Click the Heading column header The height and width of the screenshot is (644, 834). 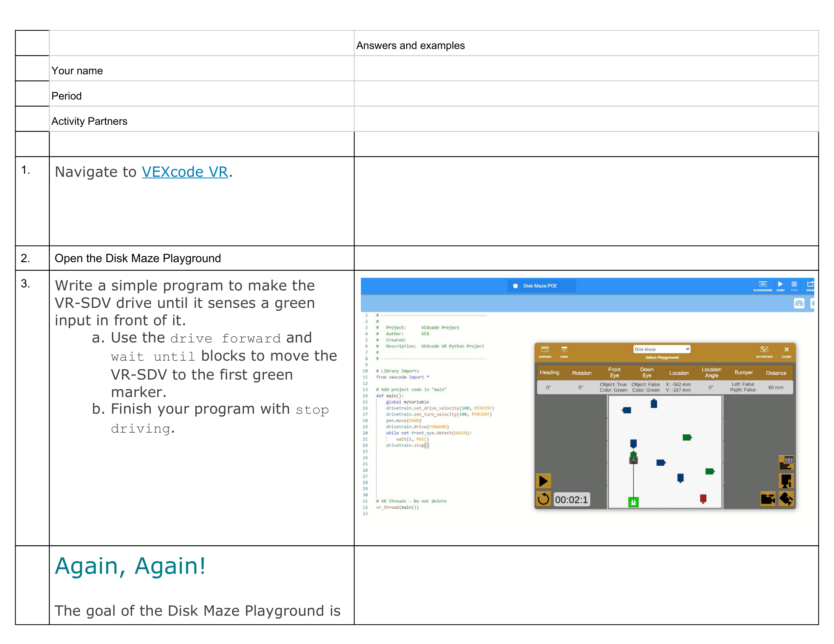click(x=549, y=372)
